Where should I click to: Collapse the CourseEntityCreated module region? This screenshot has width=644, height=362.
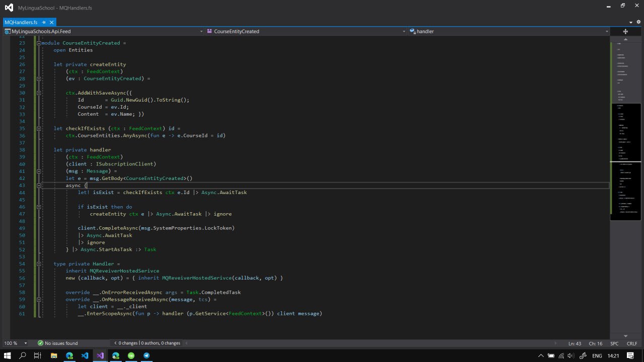coord(39,43)
